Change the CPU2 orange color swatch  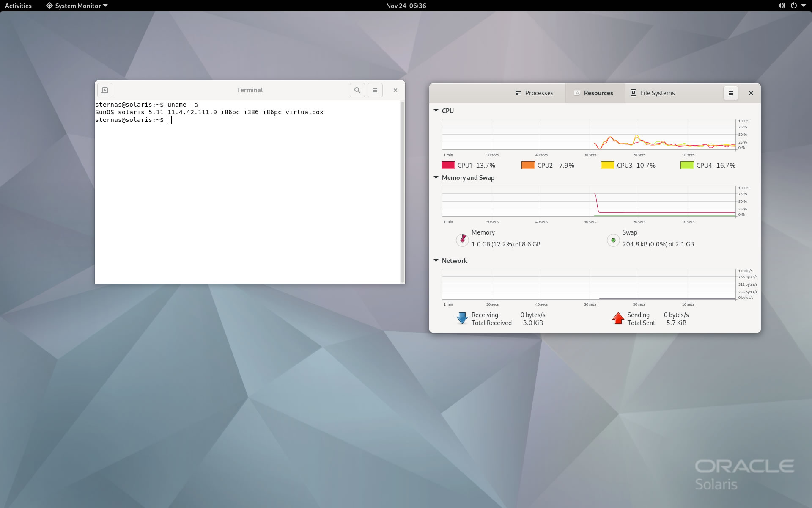coord(528,166)
